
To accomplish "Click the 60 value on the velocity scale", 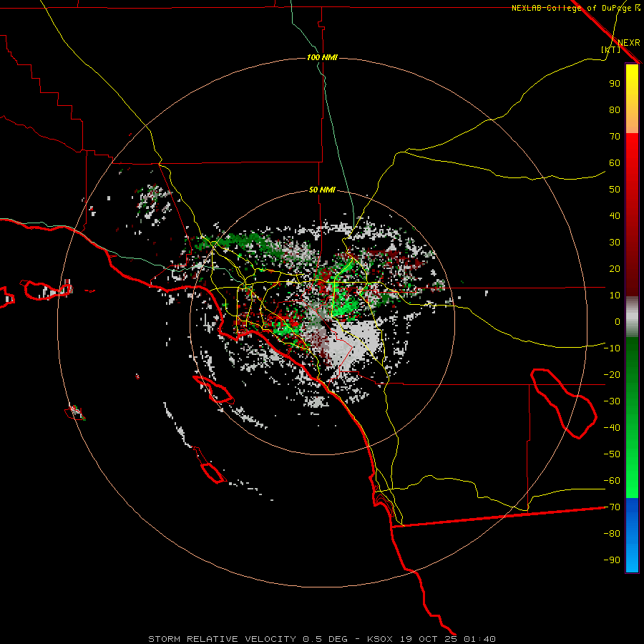I will [x=615, y=162].
